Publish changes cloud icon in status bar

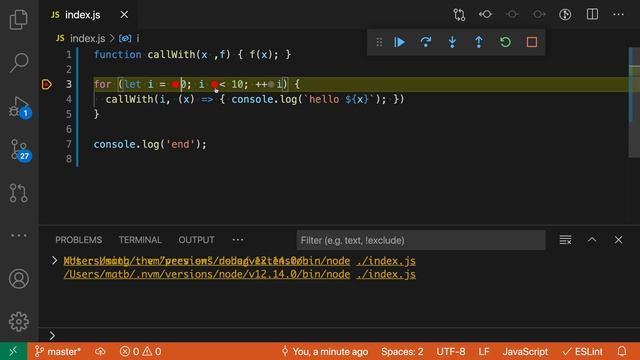pyautogui.click(x=100, y=351)
